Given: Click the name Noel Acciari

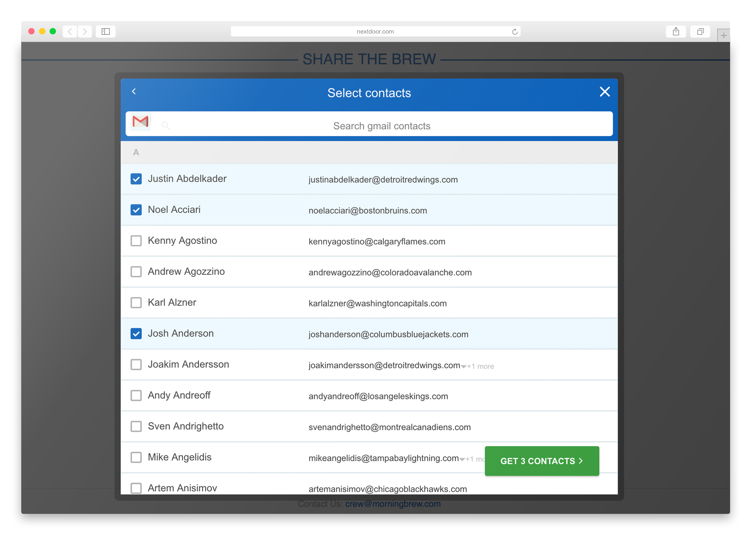Looking at the screenshot, I should (174, 210).
